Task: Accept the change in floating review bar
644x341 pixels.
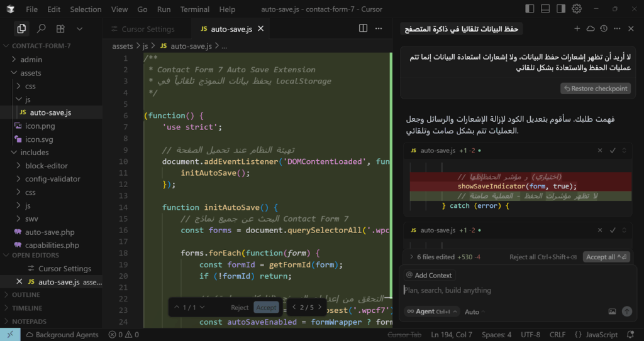Action: (x=266, y=307)
